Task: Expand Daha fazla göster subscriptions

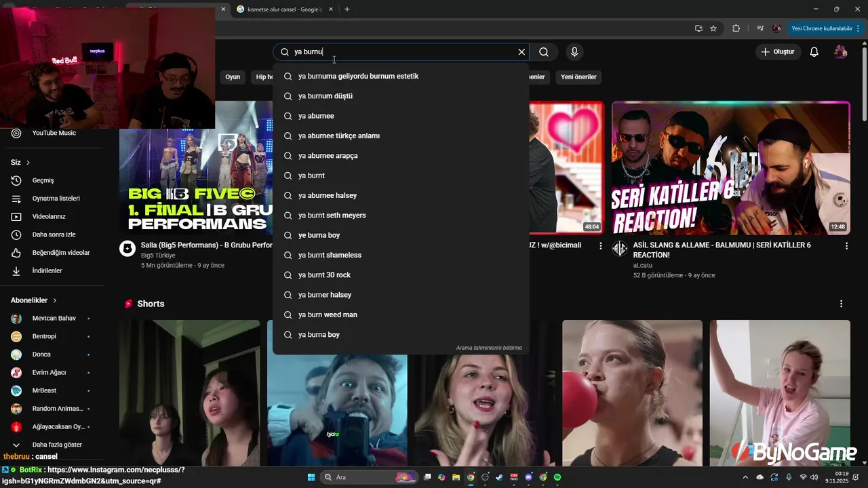Action: (53, 445)
